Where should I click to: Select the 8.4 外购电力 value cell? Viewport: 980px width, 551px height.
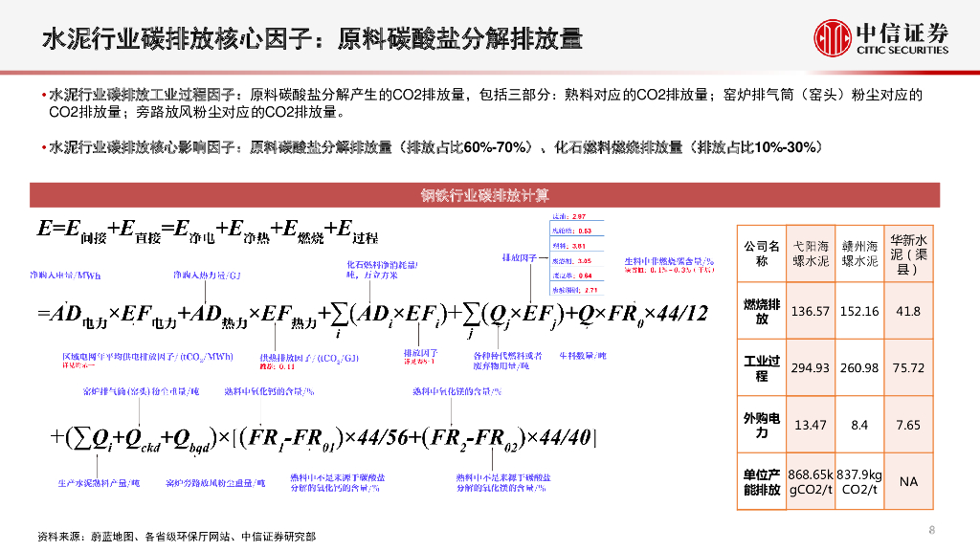[x=859, y=424]
